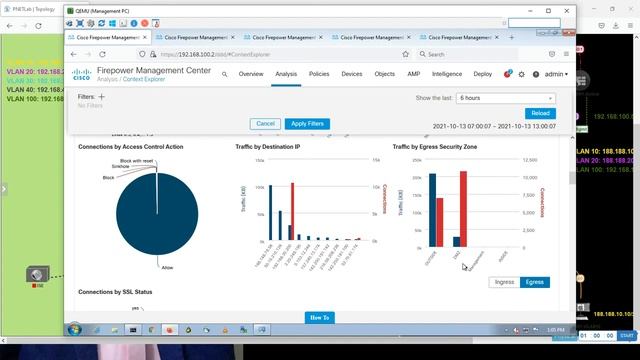Click the blue Windows logo icon in the QEMU toolbar
640x360 pixels.
click(112, 23)
